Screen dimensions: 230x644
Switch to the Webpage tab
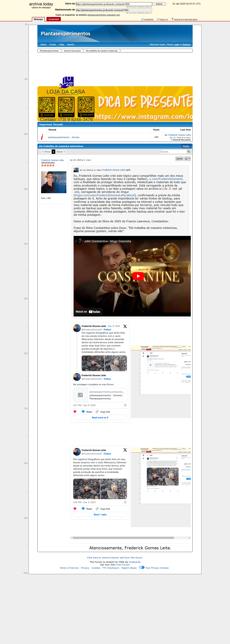click(38, 19)
